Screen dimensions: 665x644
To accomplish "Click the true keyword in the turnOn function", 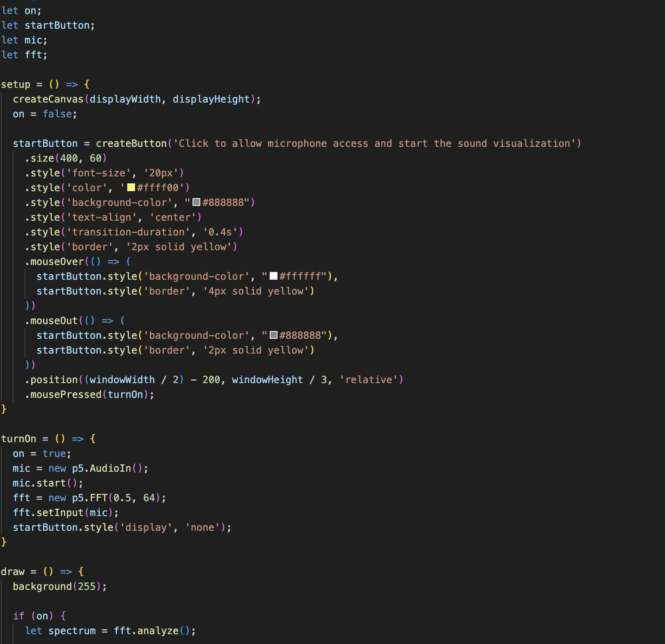I will pos(54,454).
